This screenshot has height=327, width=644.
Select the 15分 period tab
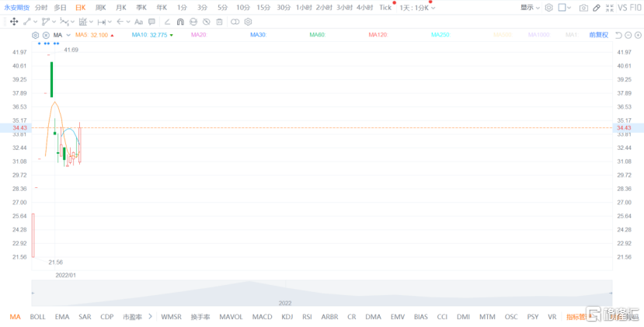coord(263,8)
